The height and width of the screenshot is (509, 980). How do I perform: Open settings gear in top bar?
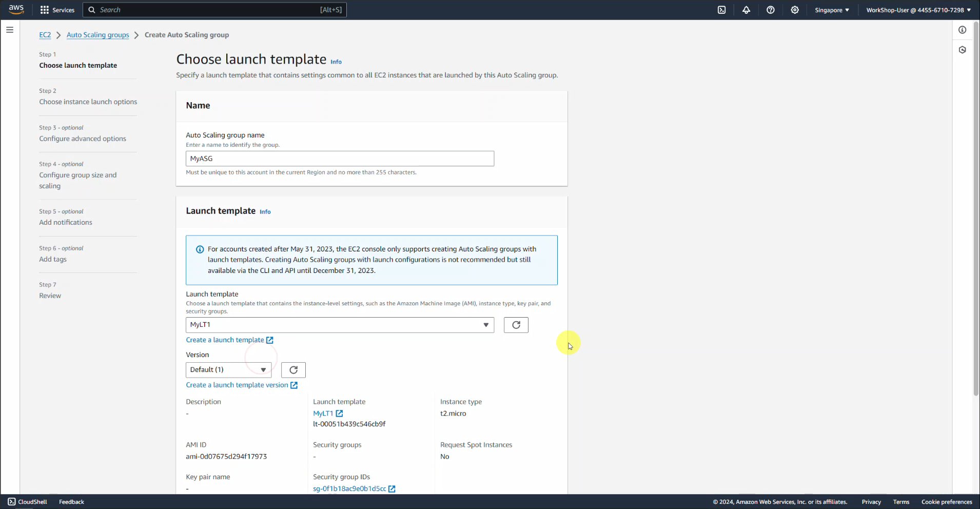click(795, 10)
